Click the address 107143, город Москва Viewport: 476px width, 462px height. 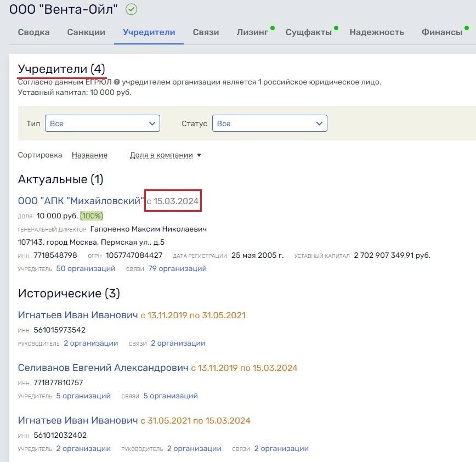coord(91,242)
